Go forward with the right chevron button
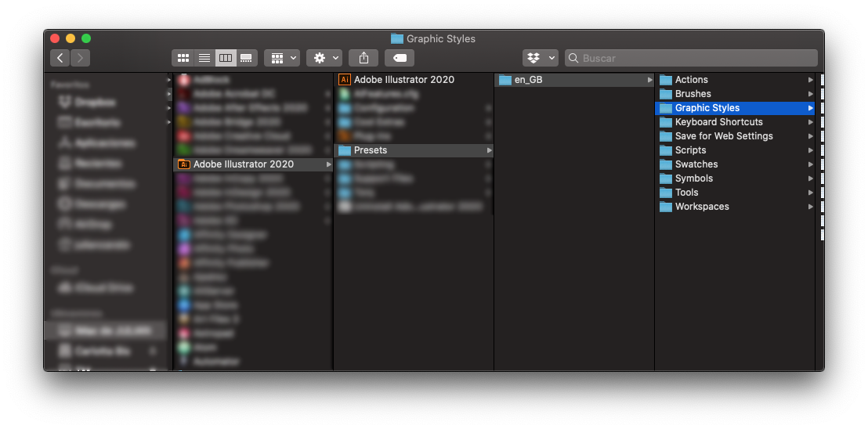 tap(80, 58)
